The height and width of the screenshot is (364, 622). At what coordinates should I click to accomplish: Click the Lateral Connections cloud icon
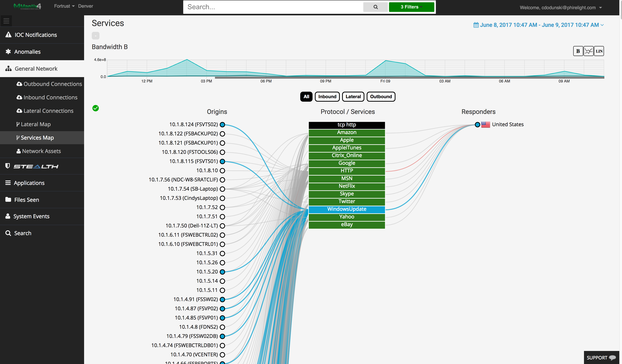19,111
